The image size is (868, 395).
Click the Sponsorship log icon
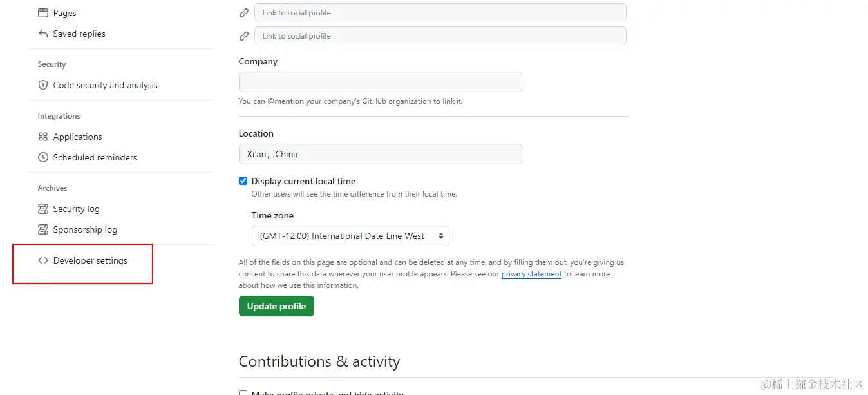(x=43, y=229)
